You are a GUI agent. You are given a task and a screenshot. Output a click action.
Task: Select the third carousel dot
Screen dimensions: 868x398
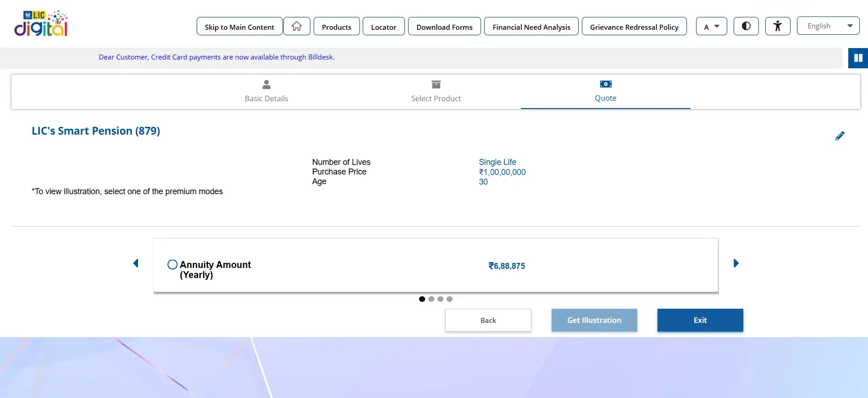[440, 299]
